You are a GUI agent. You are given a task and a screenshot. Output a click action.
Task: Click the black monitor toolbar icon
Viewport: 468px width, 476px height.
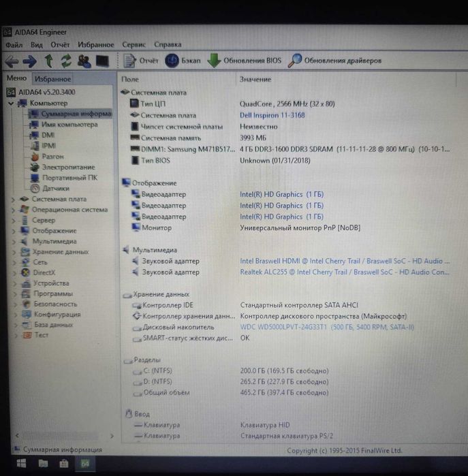[102, 61]
